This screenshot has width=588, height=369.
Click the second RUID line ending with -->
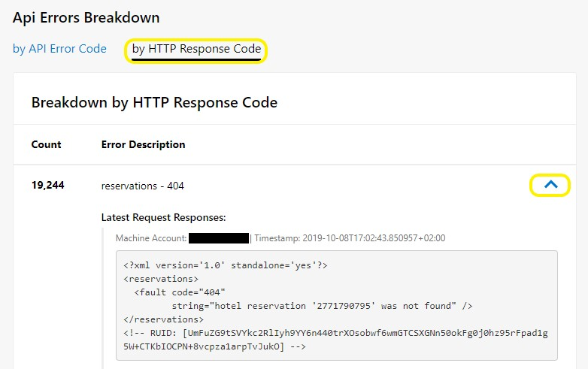[x=214, y=346]
